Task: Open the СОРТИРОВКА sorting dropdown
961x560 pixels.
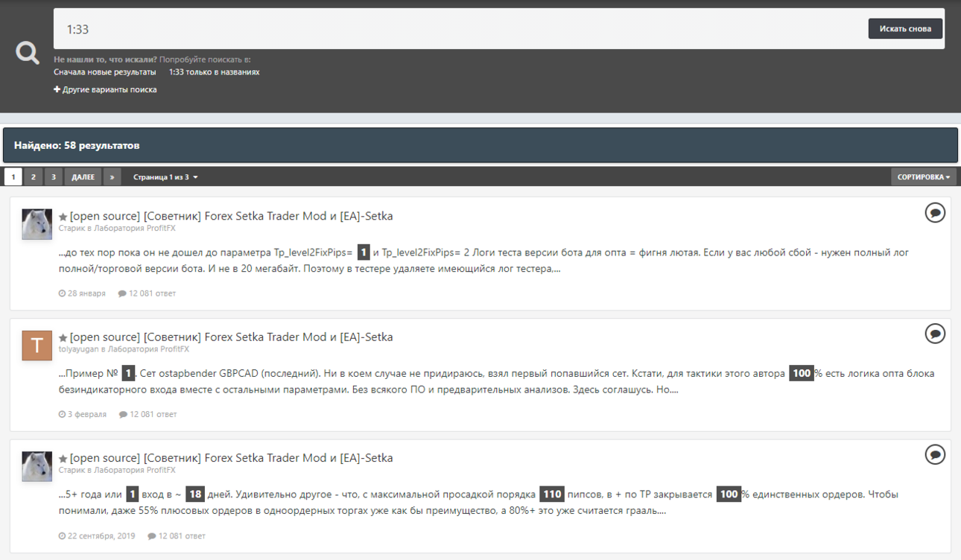Action: click(x=924, y=177)
